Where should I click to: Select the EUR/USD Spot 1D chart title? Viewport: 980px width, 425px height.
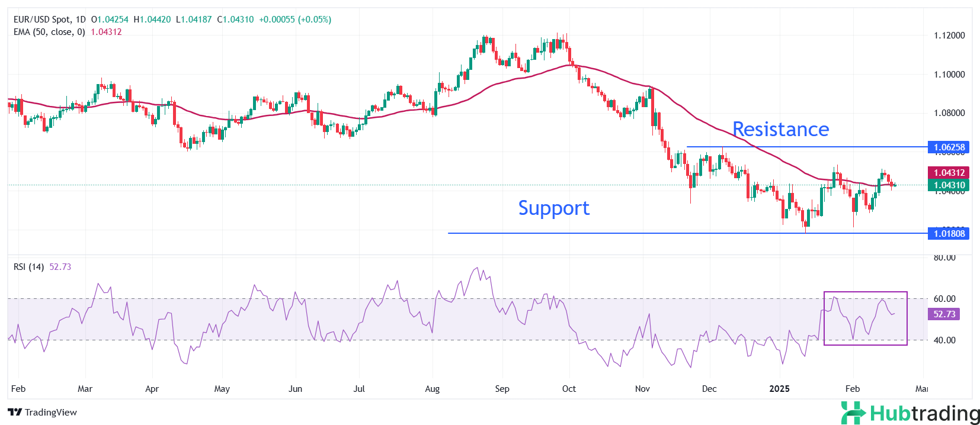[x=50, y=20]
